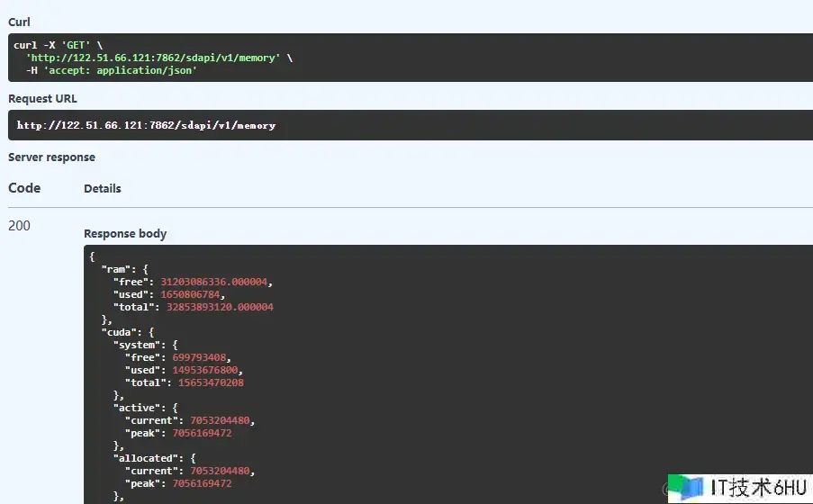Click the ram free value 31203086336.000004

(214, 282)
